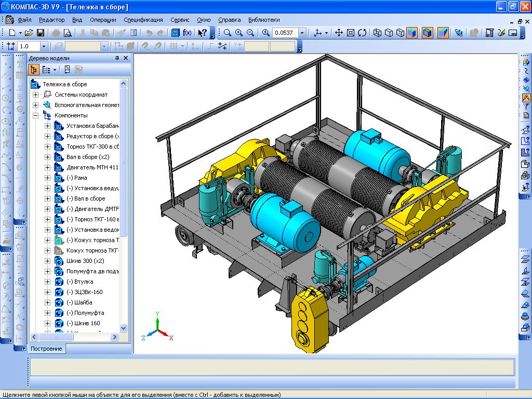Select the Построение tab
The height and width of the screenshot is (399, 532).
point(46,349)
